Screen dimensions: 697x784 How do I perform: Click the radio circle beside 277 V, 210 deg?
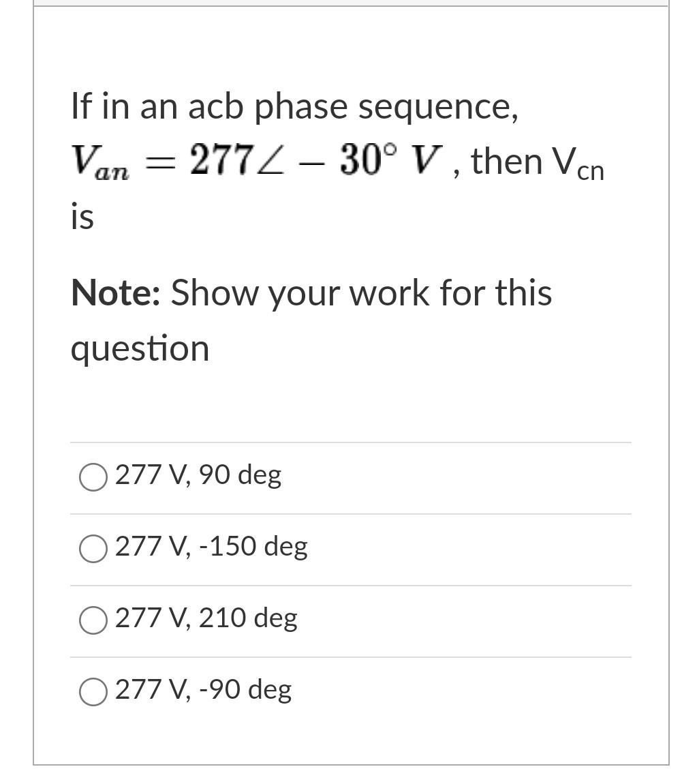[93, 620]
